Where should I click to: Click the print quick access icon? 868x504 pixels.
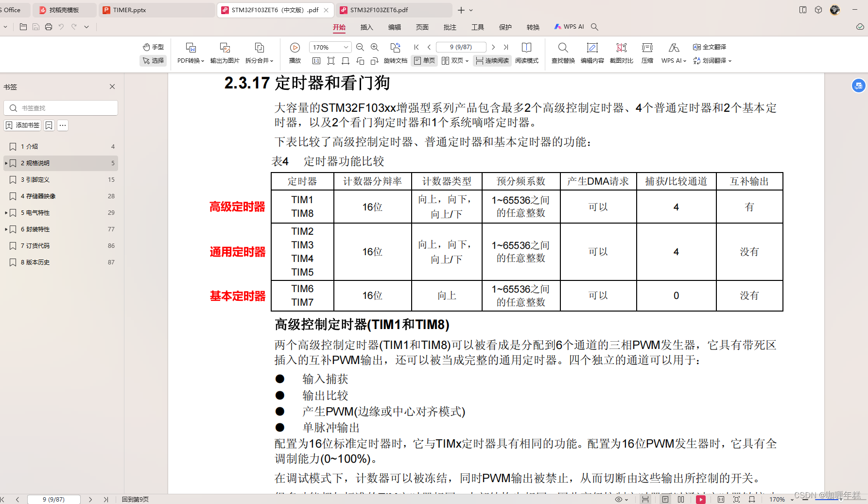point(49,27)
